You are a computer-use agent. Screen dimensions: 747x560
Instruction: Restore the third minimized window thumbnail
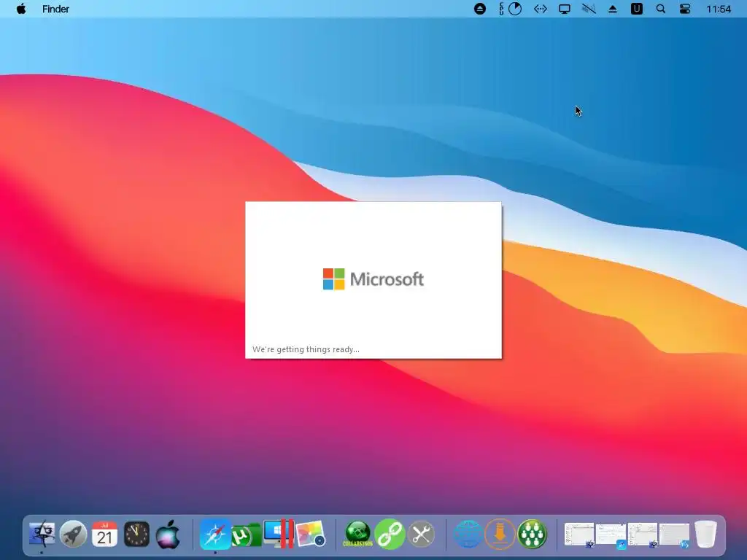tap(642, 534)
